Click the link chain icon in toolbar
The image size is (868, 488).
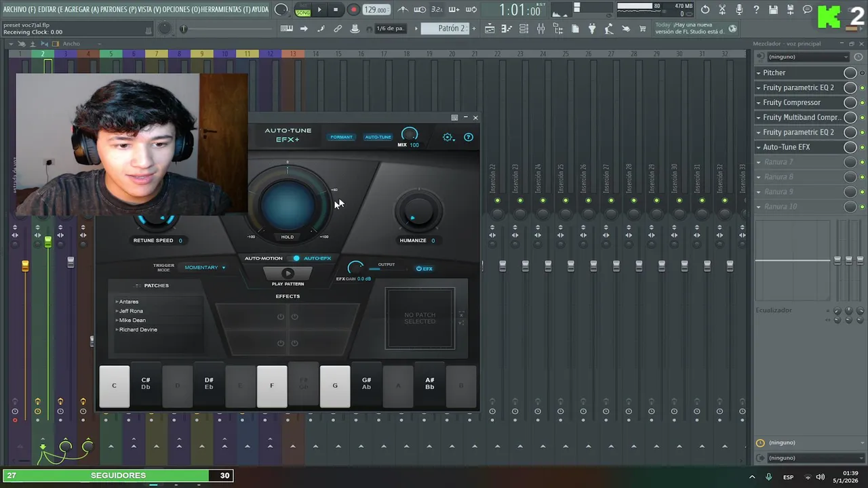(x=337, y=28)
